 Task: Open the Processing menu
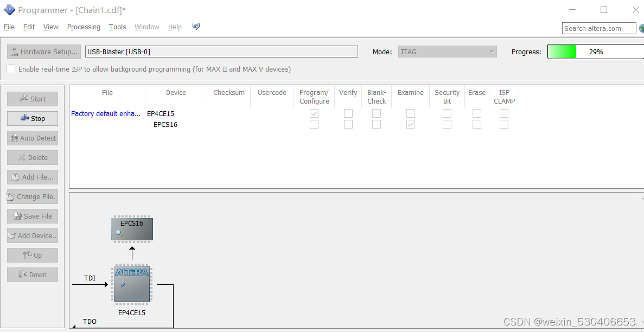tap(84, 27)
